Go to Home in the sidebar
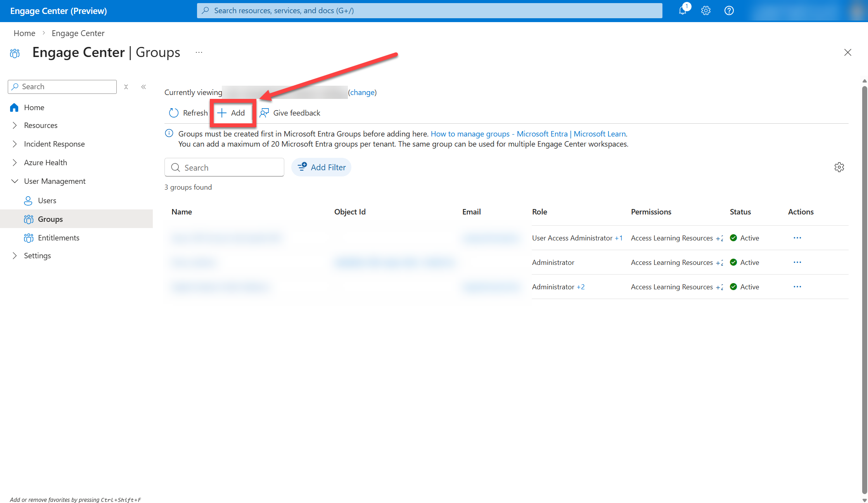The height and width of the screenshot is (503, 868). (34, 107)
